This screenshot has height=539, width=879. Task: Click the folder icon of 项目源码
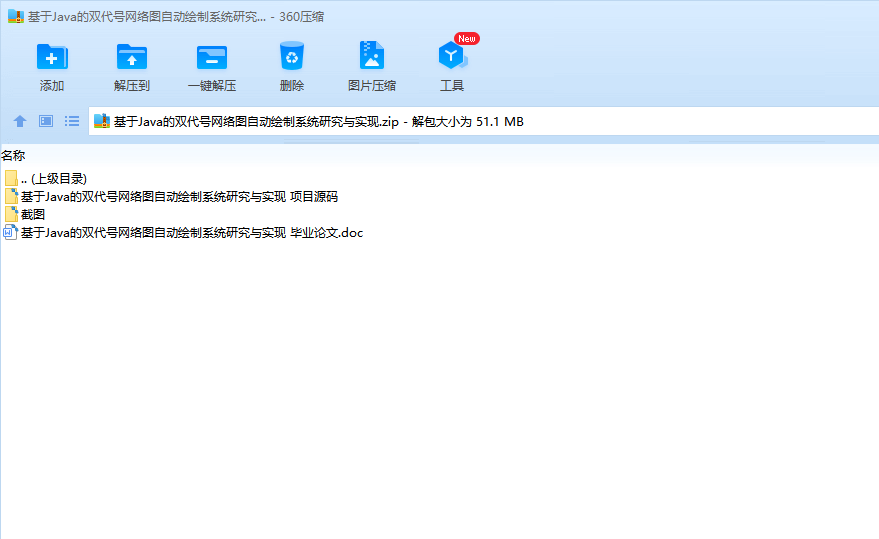11,196
